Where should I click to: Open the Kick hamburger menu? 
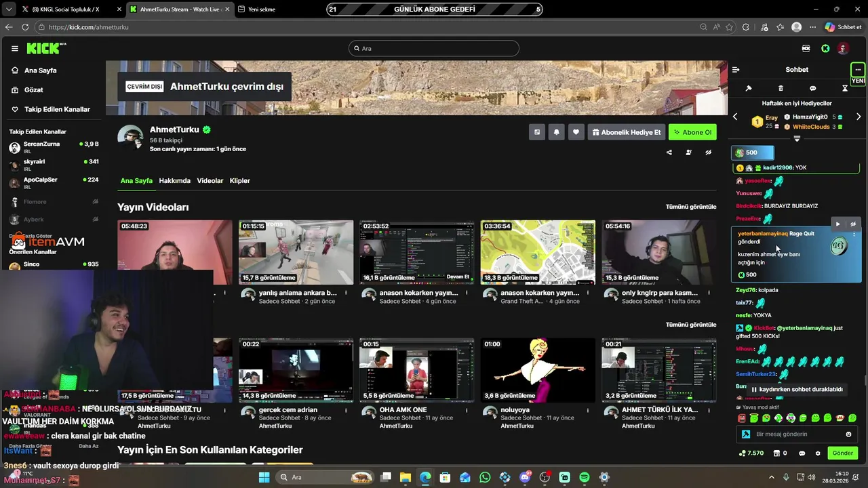(x=14, y=48)
